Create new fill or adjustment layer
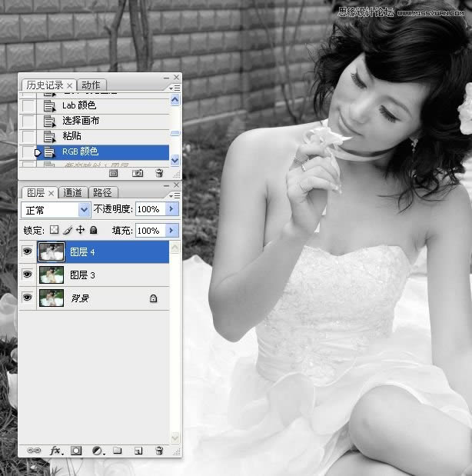Screen dimensions: 472x476 98,451
